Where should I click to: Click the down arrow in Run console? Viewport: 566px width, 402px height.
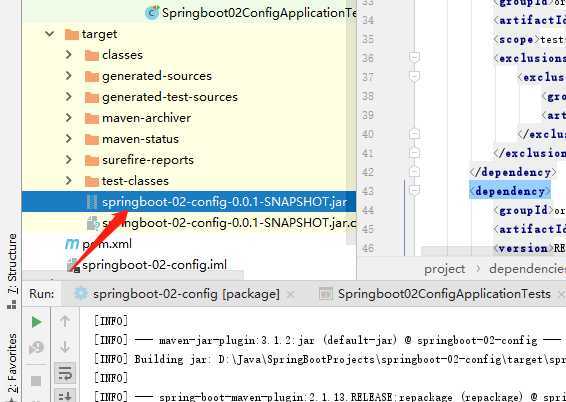coord(65,347)
